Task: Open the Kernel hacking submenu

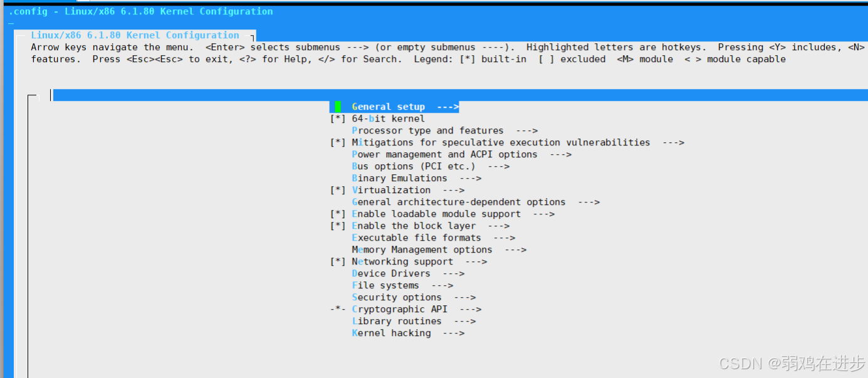Action: tap(409, 333)
